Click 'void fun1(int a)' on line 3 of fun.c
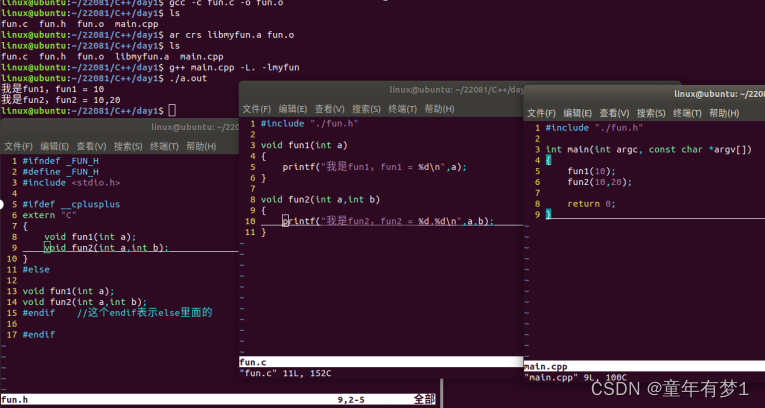This screenshot has width=765, height=408. coord(304,145)
